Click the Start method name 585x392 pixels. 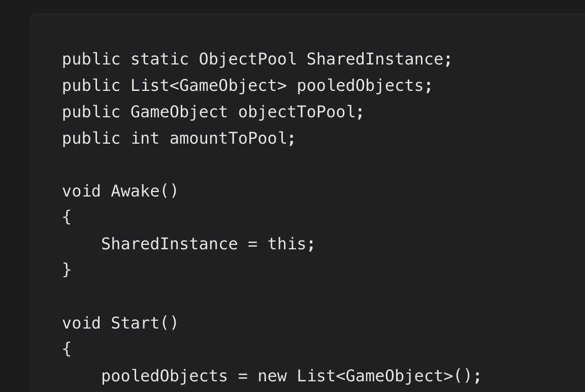coord(135,323)
